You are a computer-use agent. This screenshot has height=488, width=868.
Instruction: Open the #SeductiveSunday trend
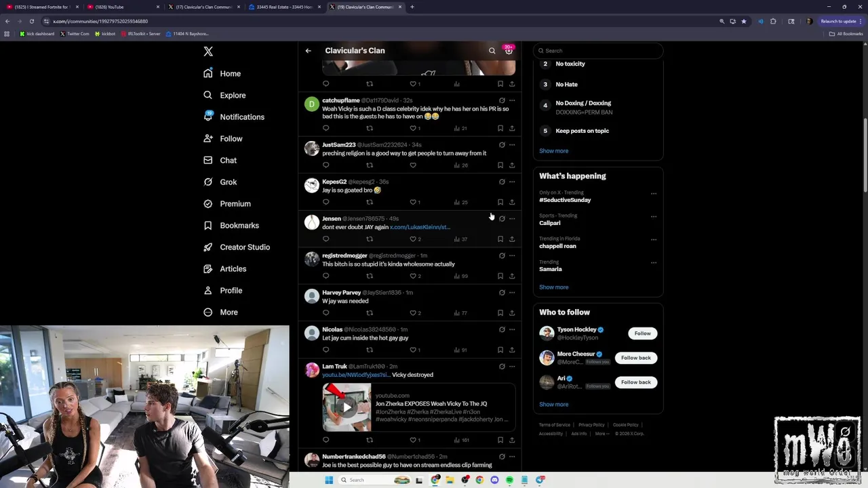565,200
